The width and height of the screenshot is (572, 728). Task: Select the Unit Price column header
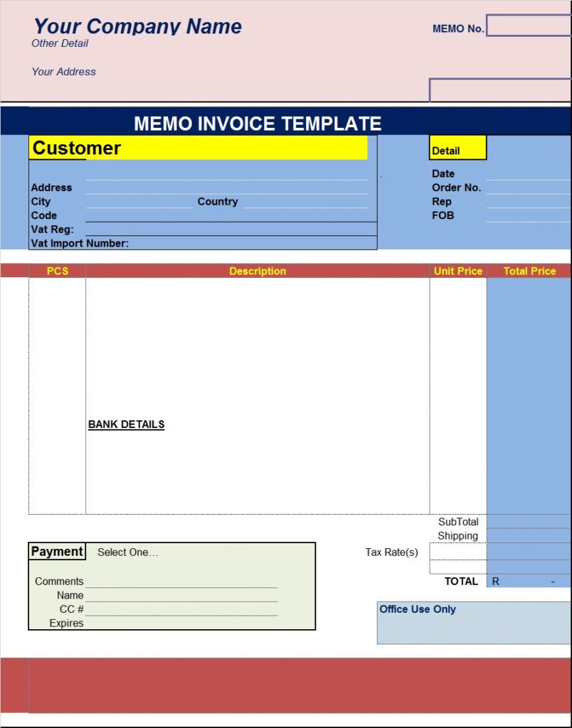(458, 271)
